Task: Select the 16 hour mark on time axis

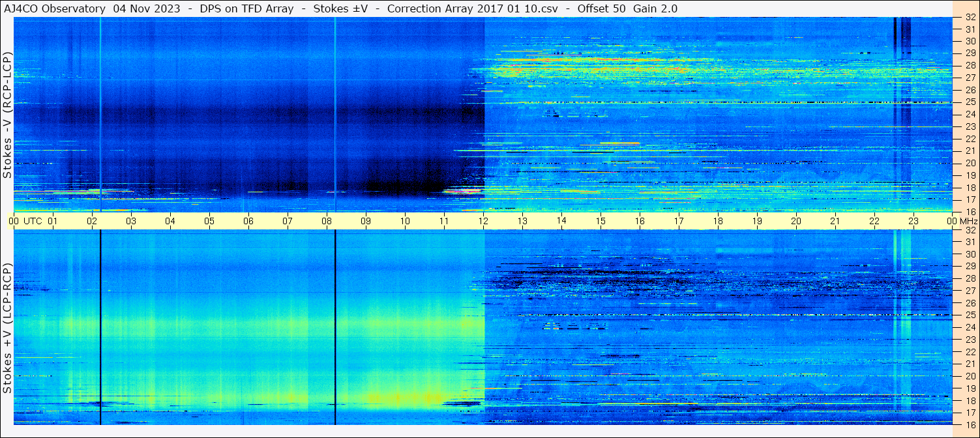Action: click(640, 222)
